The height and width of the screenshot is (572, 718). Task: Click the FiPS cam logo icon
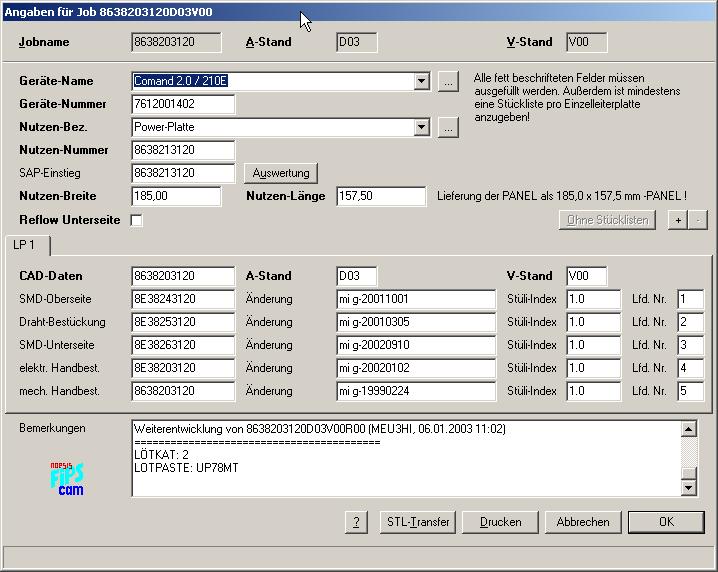pyautogui.click(x=67, y=478)
